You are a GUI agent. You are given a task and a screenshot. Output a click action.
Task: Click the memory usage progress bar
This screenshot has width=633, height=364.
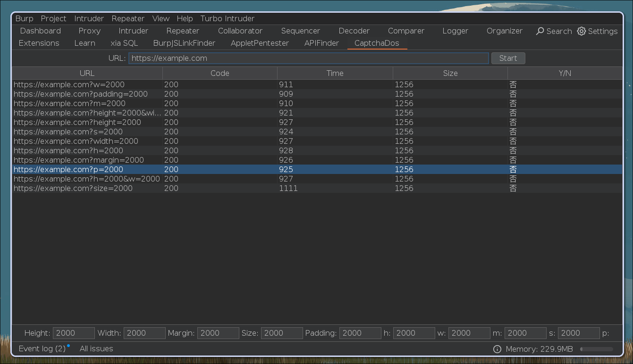(x=597, y=349)
